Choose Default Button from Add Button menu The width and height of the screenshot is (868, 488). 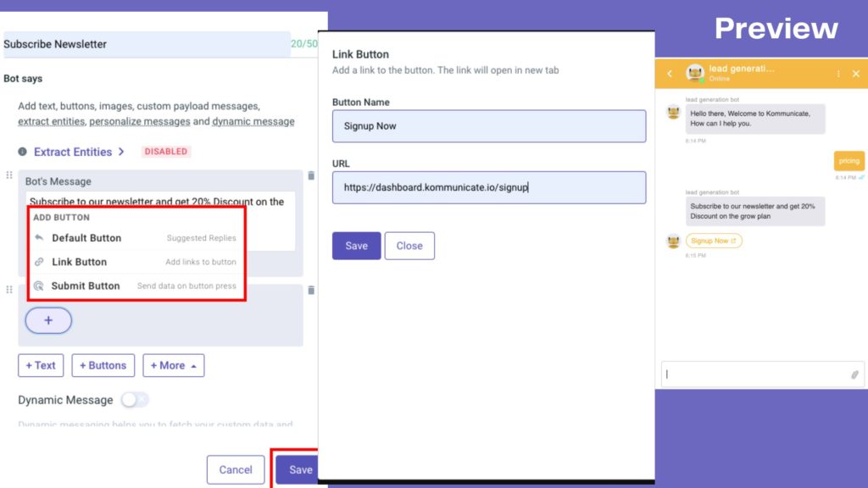click(x=136, y=238)
